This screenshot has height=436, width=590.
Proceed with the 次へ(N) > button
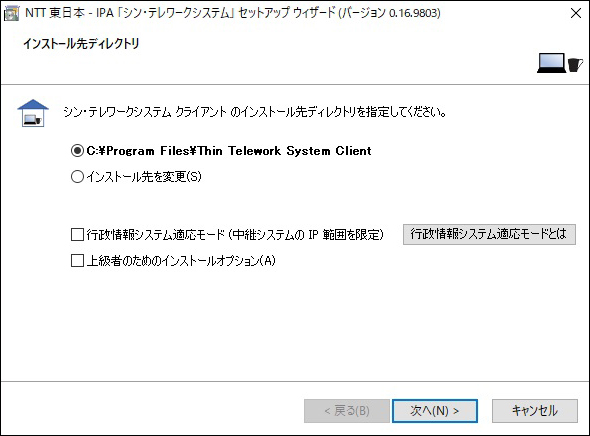pyautogui.click(x=435, y=411)
